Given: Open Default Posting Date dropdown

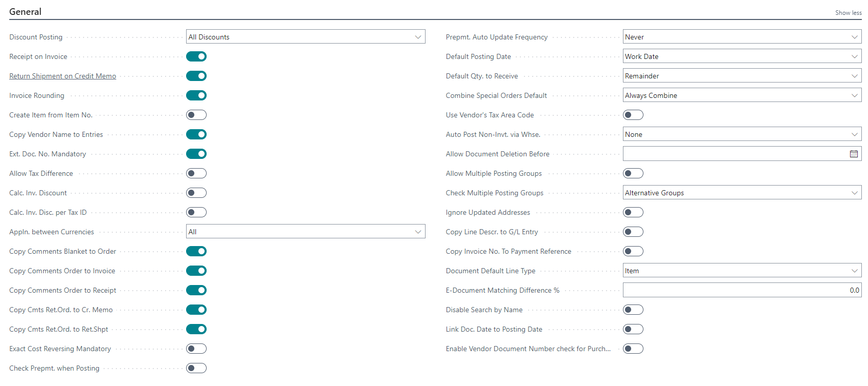Looking at the screenshot, I should click(x=741, y=56).
